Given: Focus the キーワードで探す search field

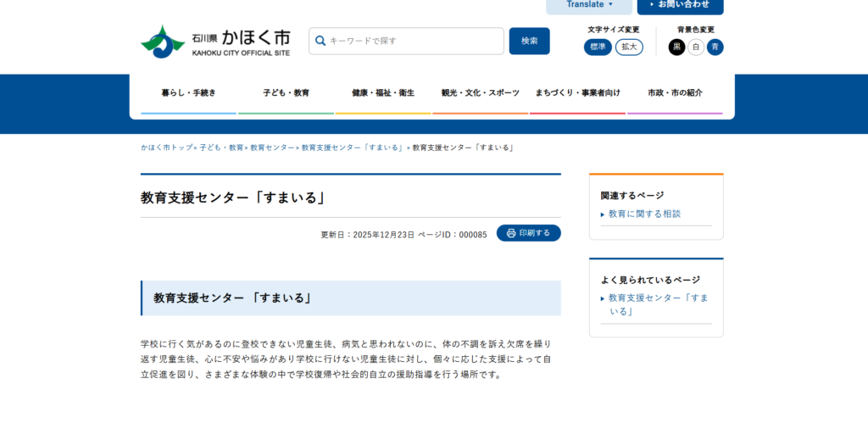Looking at the screenshot, I should pyautogui.click(x=406, y=41).
